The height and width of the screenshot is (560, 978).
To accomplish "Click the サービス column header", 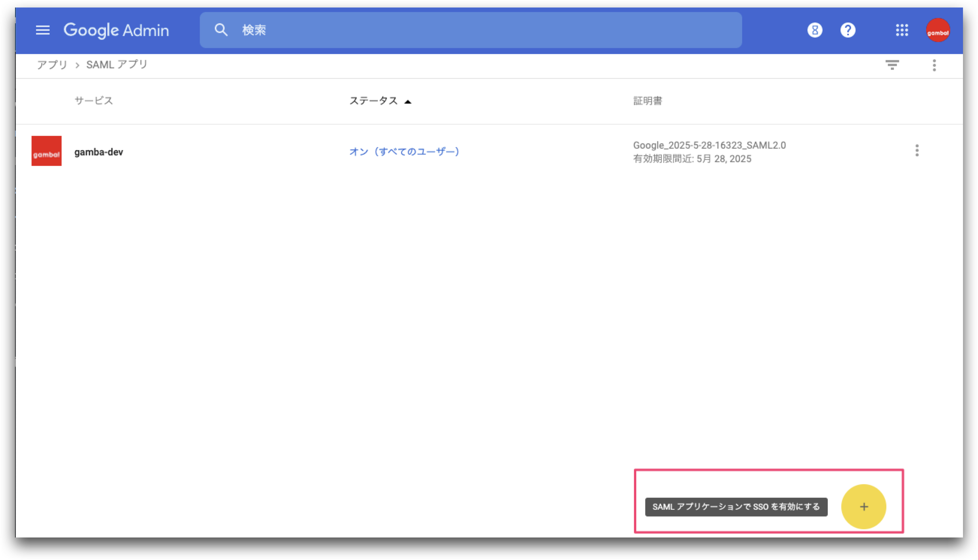I will pos(94,101).
